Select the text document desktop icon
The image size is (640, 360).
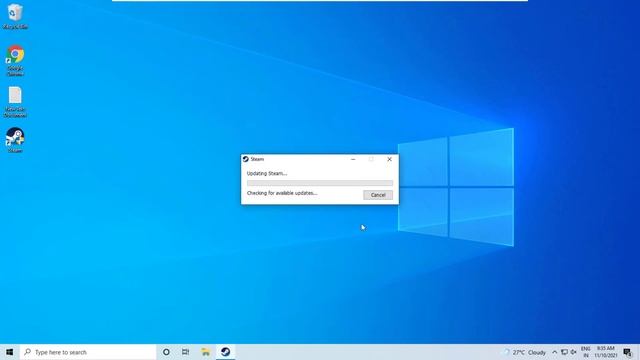click(15, 102)
